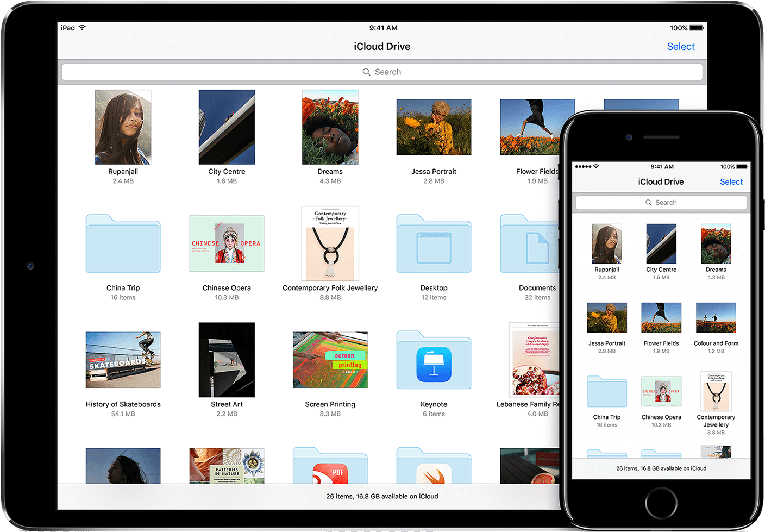
Task: Tap Select on the iPhone toolbar
Action: [x=731, y=181]
